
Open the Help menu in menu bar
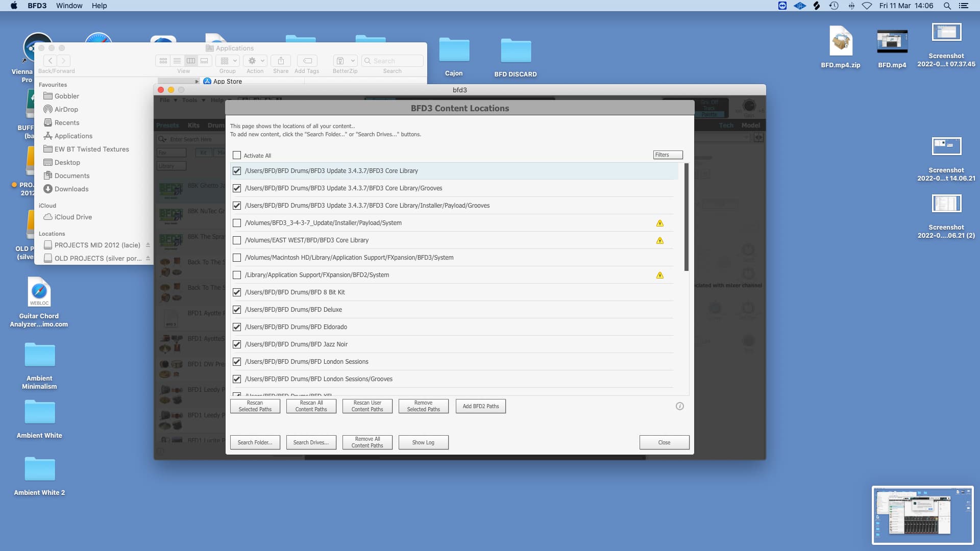(99, 6)
